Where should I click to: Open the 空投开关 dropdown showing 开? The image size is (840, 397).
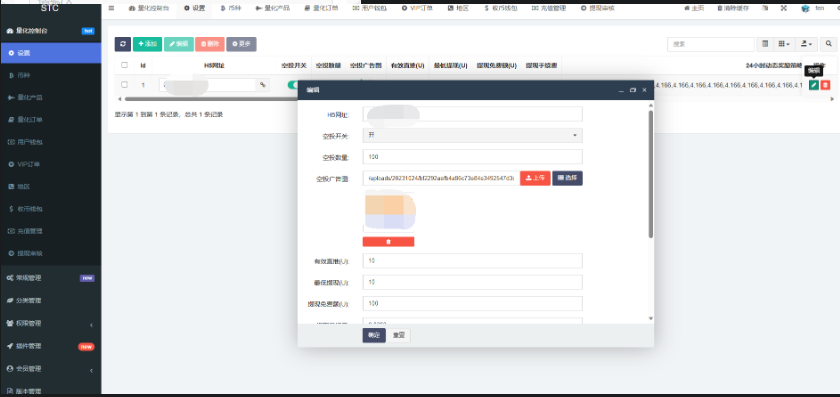point(472,135)
